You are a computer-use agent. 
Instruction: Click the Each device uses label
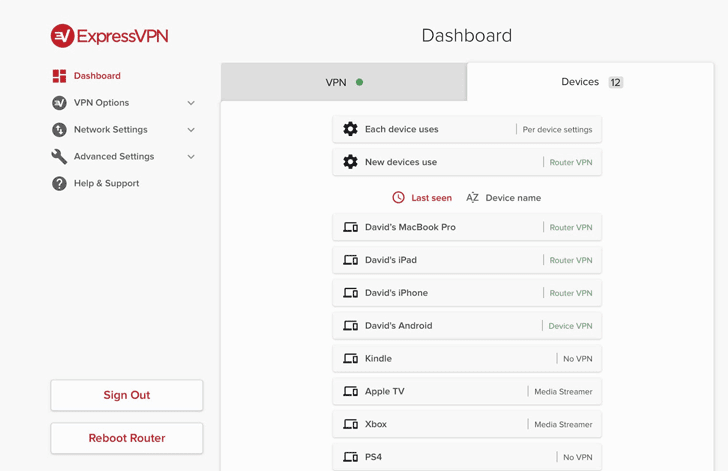(402, 129)
